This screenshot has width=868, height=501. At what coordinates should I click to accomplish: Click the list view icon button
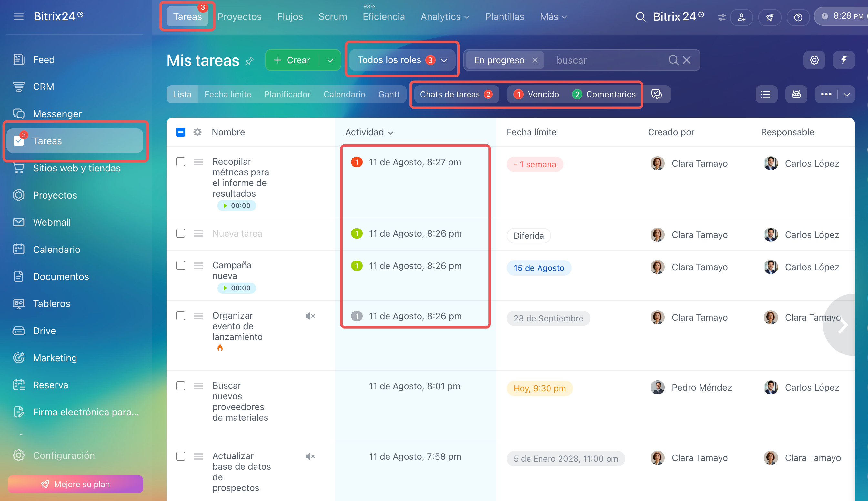pyautogui.click(x=766, y=94)
